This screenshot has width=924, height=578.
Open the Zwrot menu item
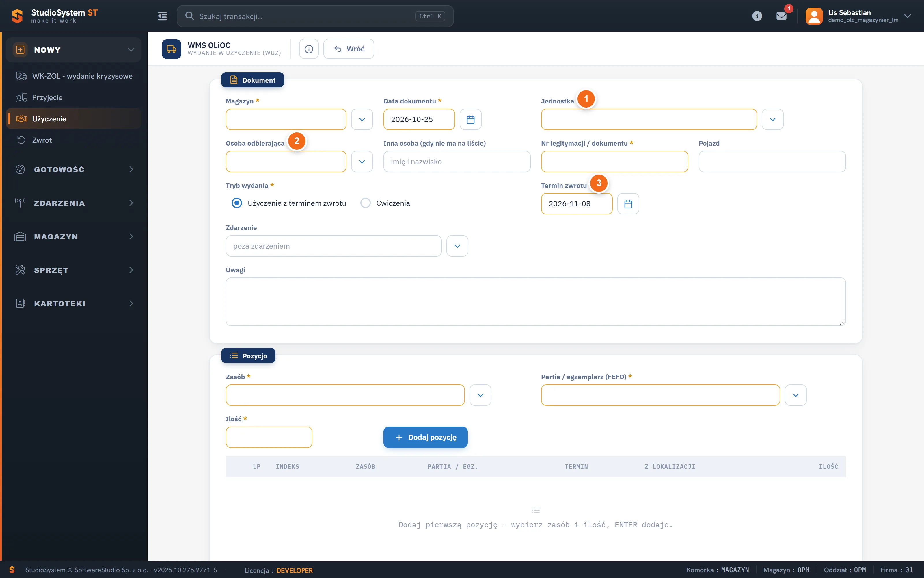74,140
